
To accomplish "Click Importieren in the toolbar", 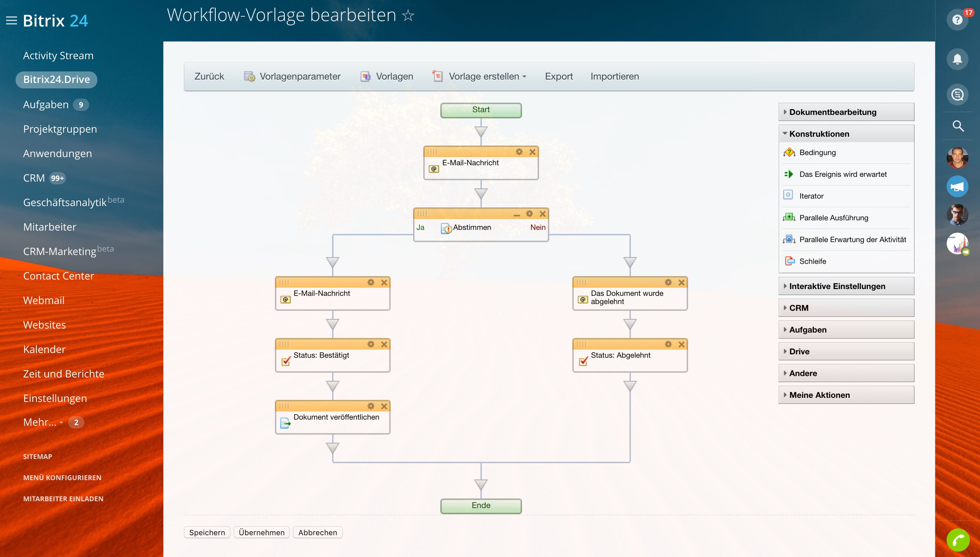I will (615, 76).
